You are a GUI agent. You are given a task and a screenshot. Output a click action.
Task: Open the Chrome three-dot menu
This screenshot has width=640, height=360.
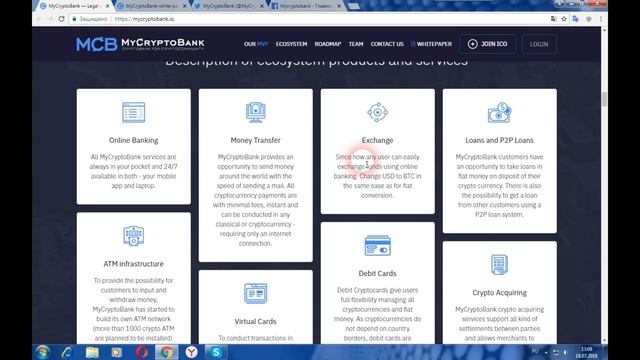tap(601, 19)
